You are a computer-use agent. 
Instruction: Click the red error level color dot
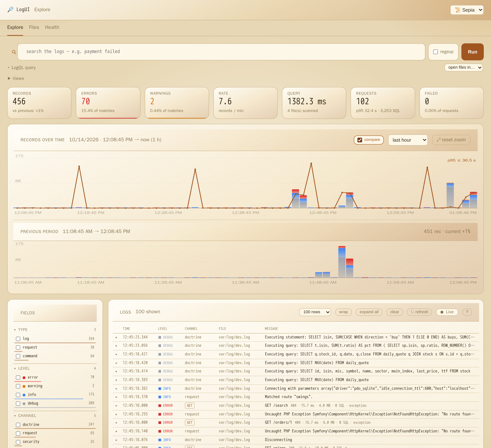(x=24, y=378)
